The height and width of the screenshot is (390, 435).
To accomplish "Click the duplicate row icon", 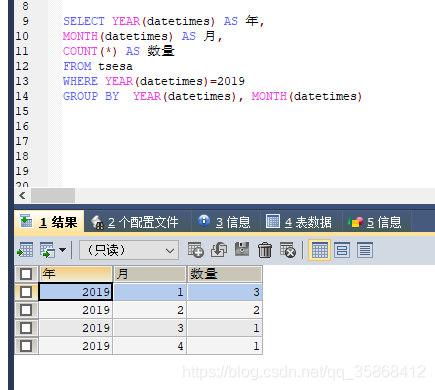I will coord(219,250).
